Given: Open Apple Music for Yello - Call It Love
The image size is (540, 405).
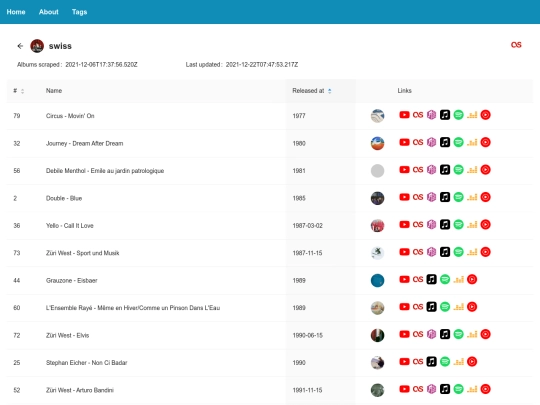Looking at the screenshot, I should click(445, 225).
